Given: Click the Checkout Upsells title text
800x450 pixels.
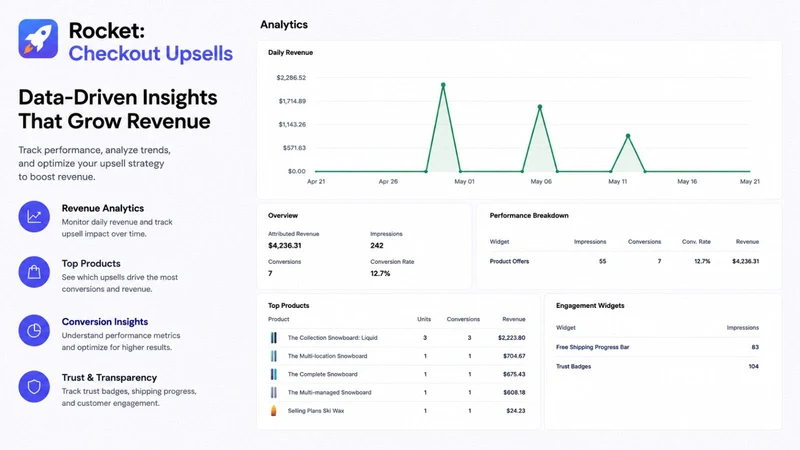Looking at the screenshot, I should pyautogui.click(x=151, y=54).
